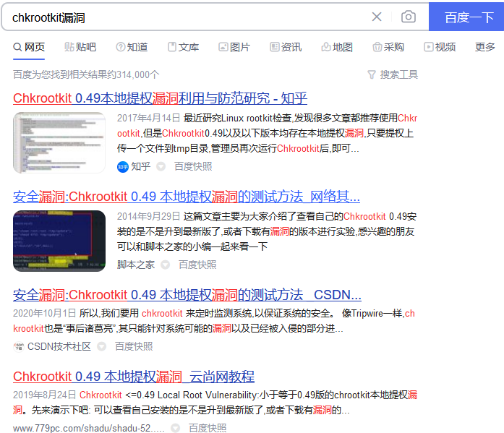Viewport: 504px width, 433px height.
Task: Open 百度快照 for the 知乎 result
Action: click(193, 166)
